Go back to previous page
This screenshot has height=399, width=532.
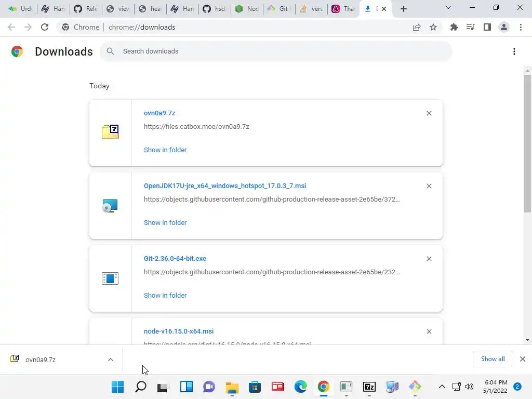[x=11, y=27]
